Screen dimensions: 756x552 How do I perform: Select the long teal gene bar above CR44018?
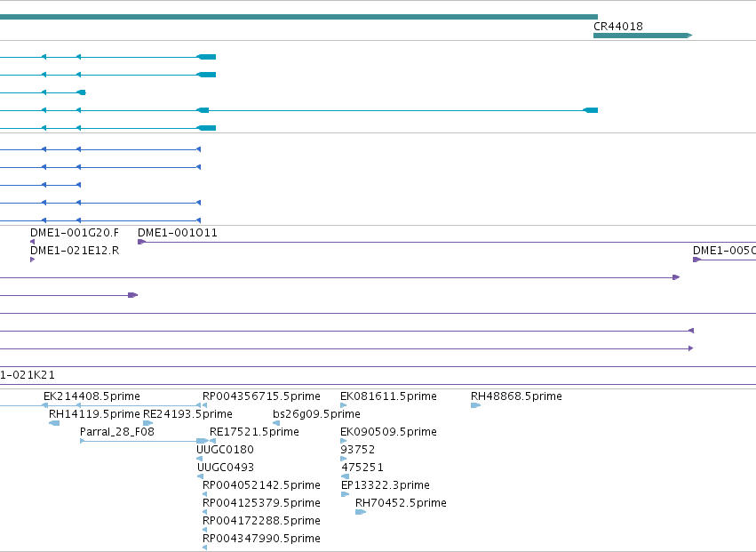298,17
